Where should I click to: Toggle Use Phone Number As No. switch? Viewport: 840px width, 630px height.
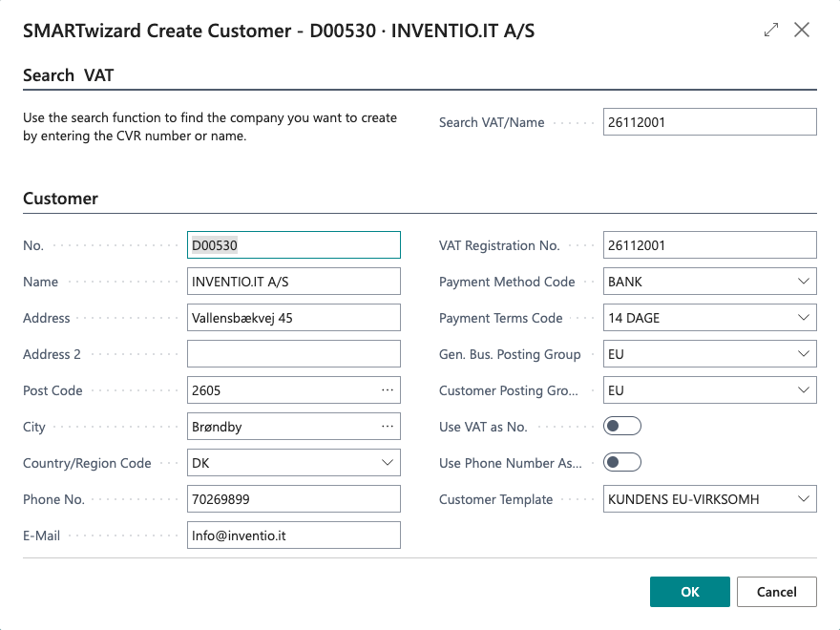[x=622, y=463]
